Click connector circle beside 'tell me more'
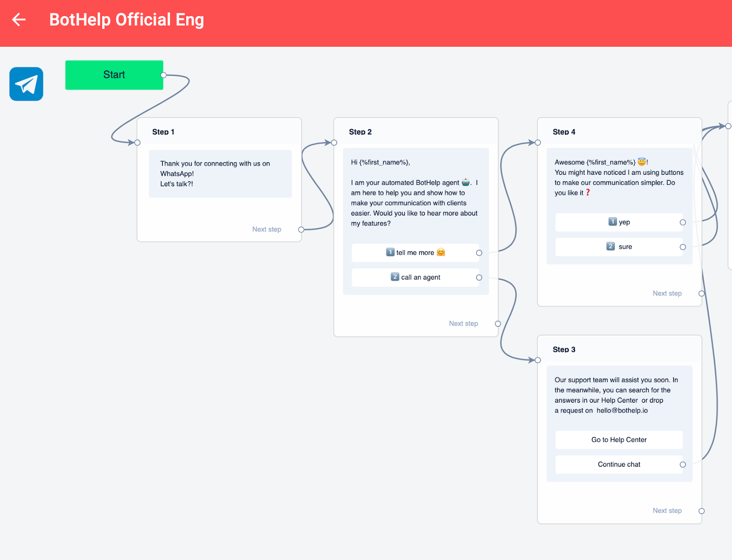732x560 pixels. point(479,253)
